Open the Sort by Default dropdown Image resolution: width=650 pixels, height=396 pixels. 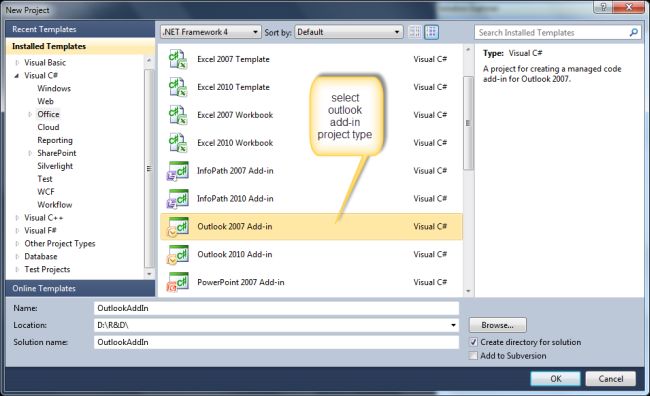click(x=349, y=32)
